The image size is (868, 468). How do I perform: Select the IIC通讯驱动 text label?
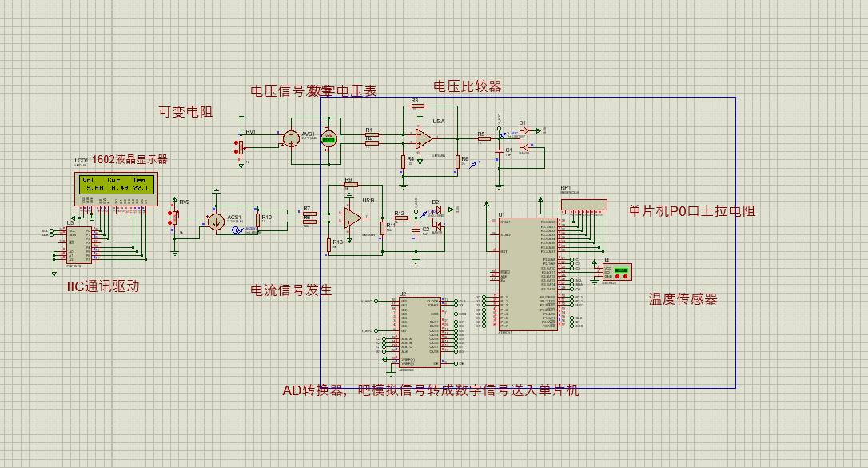pos(103,286)
